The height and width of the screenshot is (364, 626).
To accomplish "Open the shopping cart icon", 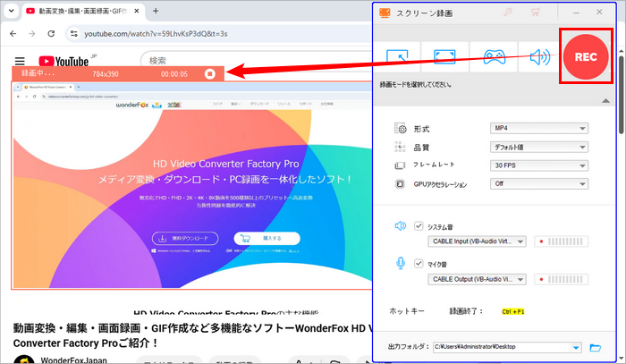I will point(536,12).
